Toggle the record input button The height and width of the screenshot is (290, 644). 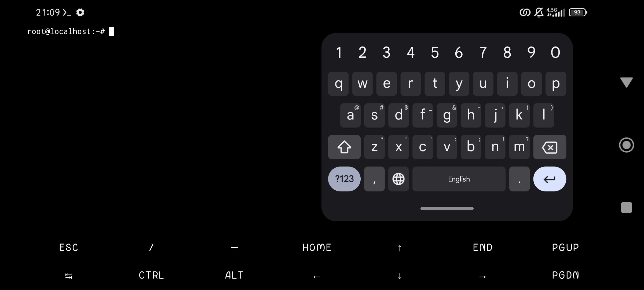(x=626, y=145)
